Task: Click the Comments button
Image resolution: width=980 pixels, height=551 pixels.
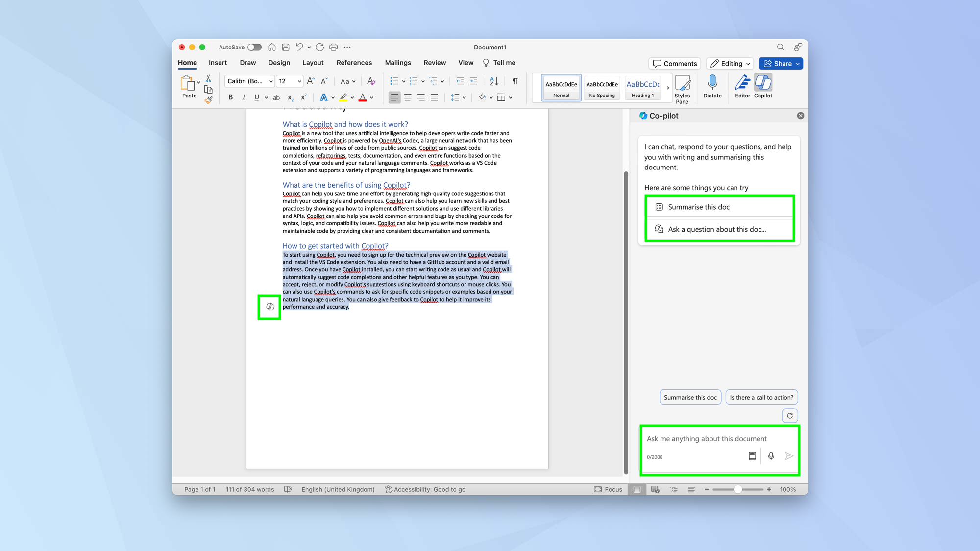Action: pos(675,64)
